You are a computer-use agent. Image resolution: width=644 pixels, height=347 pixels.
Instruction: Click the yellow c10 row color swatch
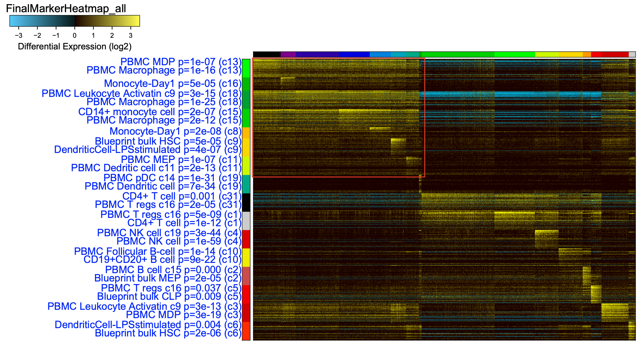click(x=246, y=257)
